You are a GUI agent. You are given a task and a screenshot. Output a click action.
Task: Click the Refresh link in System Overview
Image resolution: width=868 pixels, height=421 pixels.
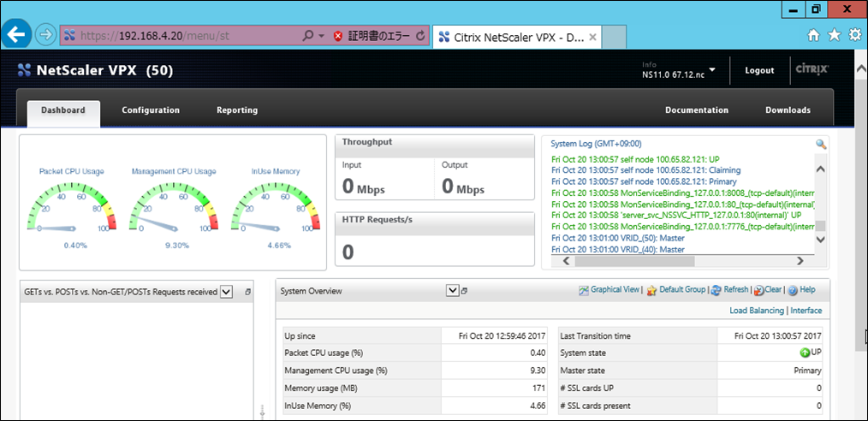coord(735,289)
